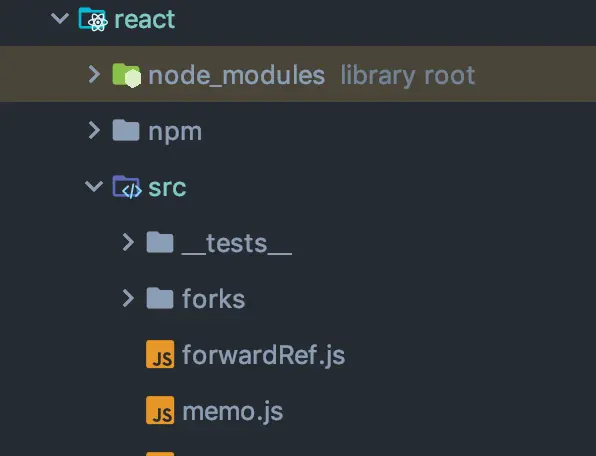
Task: Collapse the src folder chevron
Action: (x=94, y=186)
